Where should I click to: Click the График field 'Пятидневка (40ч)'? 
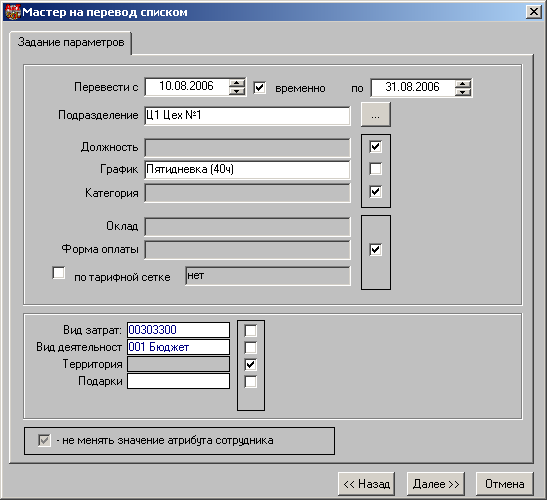tap(247, 170)
